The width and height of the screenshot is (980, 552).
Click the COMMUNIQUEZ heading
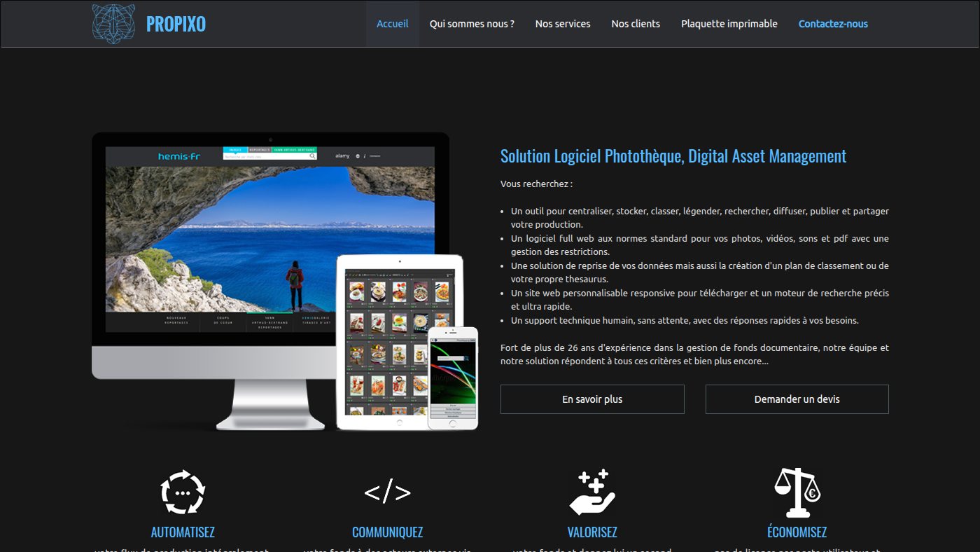[387, 532]
